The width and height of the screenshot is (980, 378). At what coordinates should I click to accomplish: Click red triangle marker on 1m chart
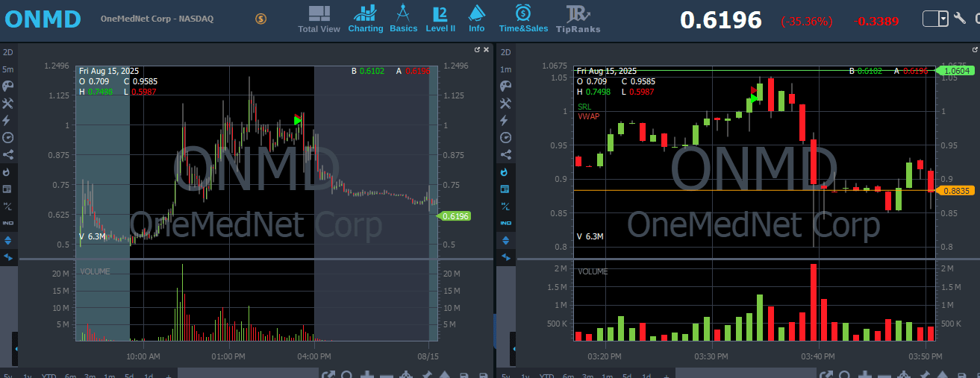coord(754,90)
